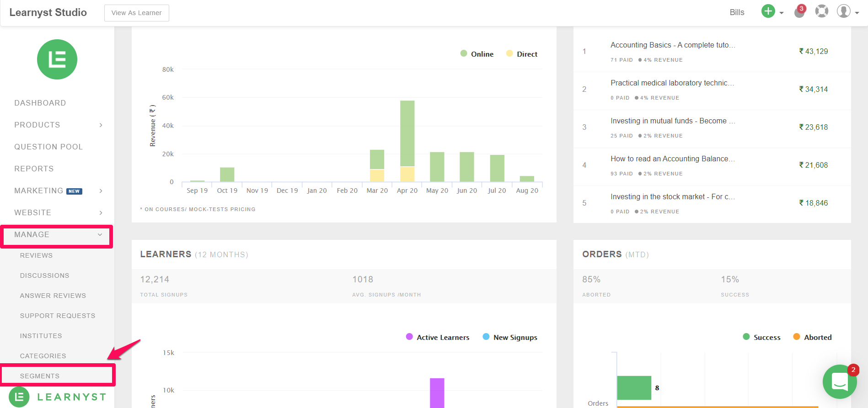The width and height of the screenshot is (868, 408).
Task: Expand the Marketing menu chevron
Action: tap(101, 191)
